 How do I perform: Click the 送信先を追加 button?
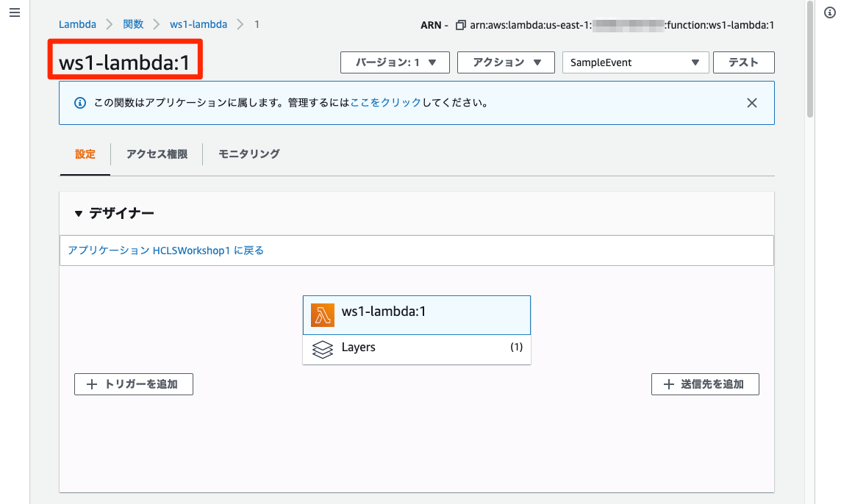point(705,384)
